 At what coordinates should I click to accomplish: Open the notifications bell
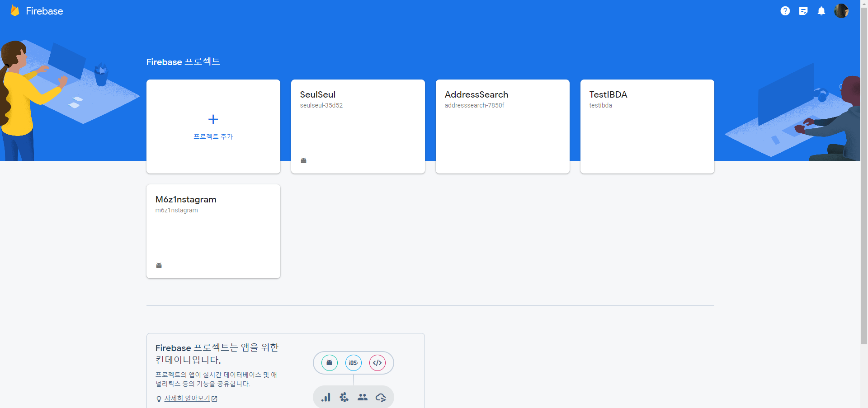pos(821,11)
